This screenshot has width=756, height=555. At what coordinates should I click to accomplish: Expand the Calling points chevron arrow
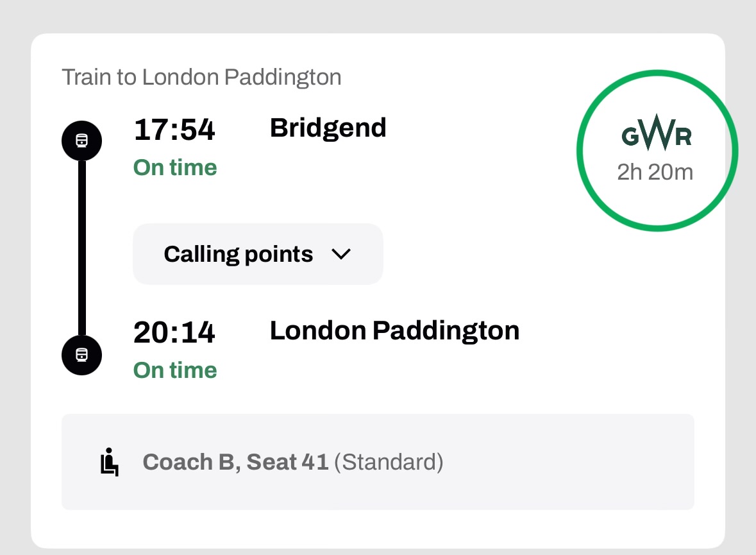click(340, 254)
